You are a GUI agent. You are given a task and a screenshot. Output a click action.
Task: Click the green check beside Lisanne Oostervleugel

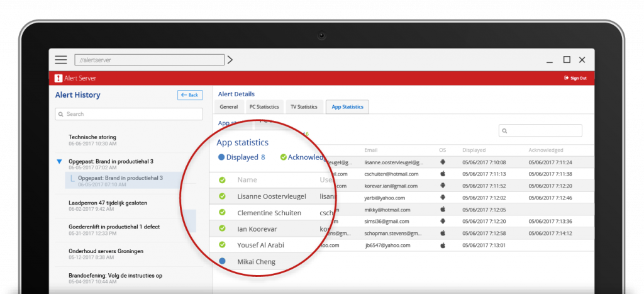222,196
